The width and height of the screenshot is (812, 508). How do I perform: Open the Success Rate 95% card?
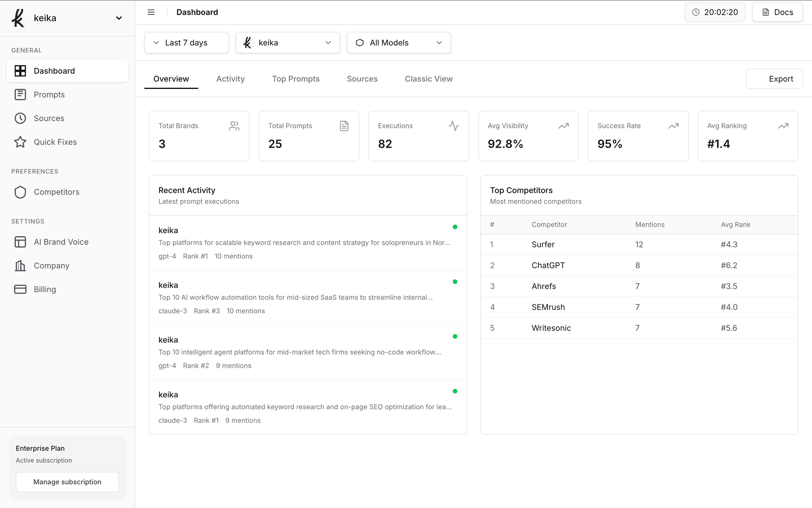coord(638,136)
